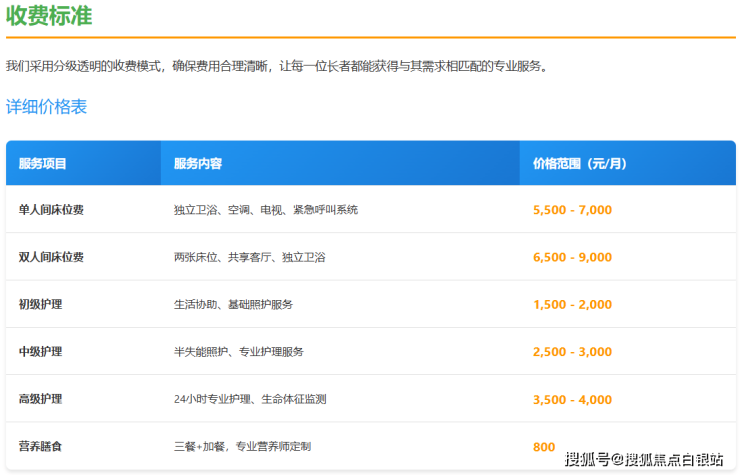Click the 两张床位、共享客厅、独立卫浴 description
740x475 pixels.
click(249, 257)
